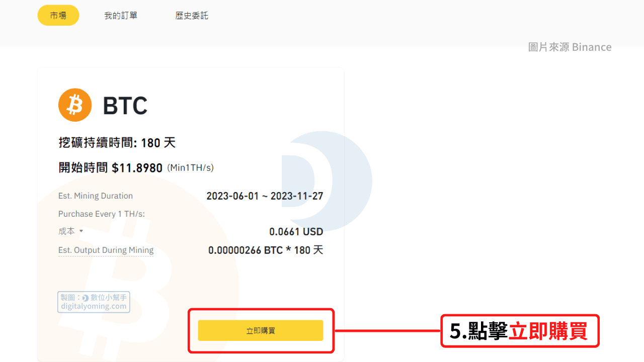Screen dimensions: 644x362
Task: Click the orange Bitcoin logo icon
Action: coord(75,105)
